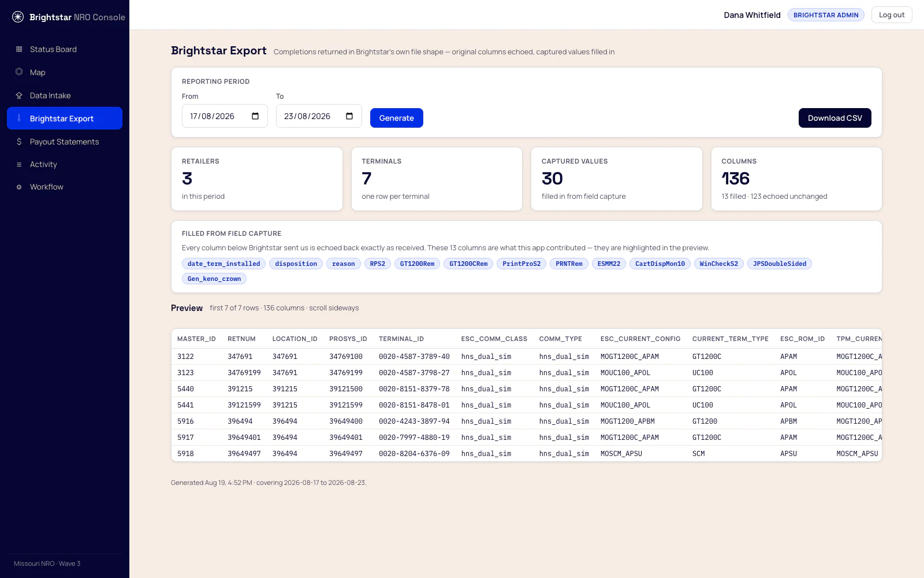
Task: Click the Generate button
Action: click(397, 118)
